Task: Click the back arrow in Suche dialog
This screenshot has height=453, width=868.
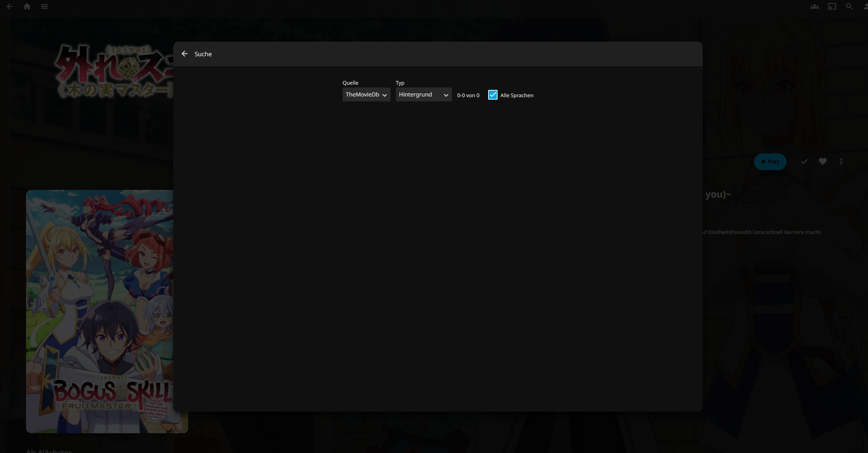Action: coord(185,54)
